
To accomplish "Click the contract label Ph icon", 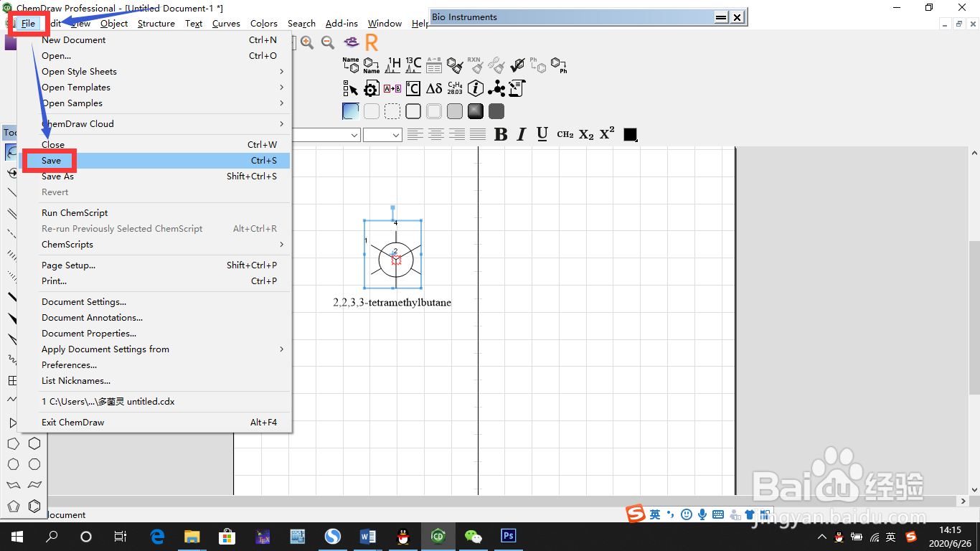I will pyautogui.click(x=559, y=65).
